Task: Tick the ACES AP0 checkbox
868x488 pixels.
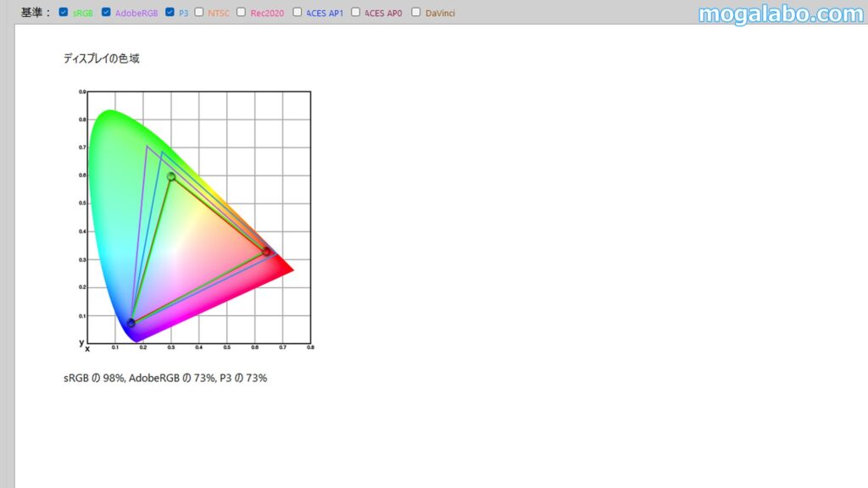Action: [355, 12]
